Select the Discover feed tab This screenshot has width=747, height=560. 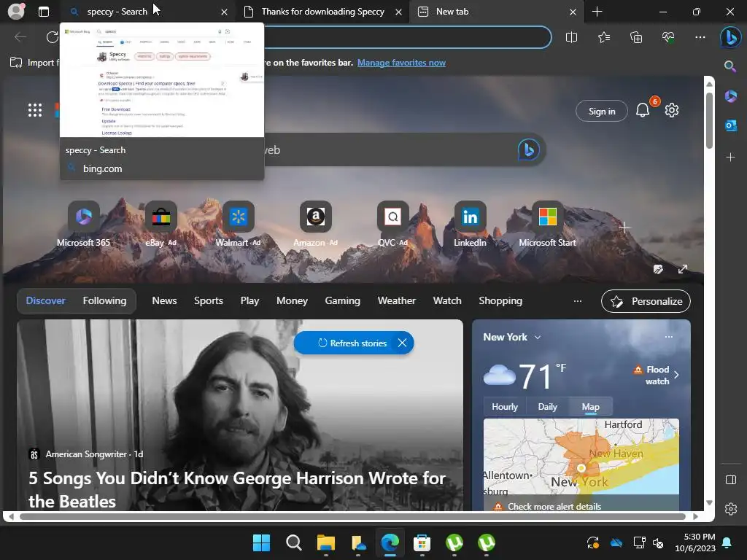click(45, 301)
